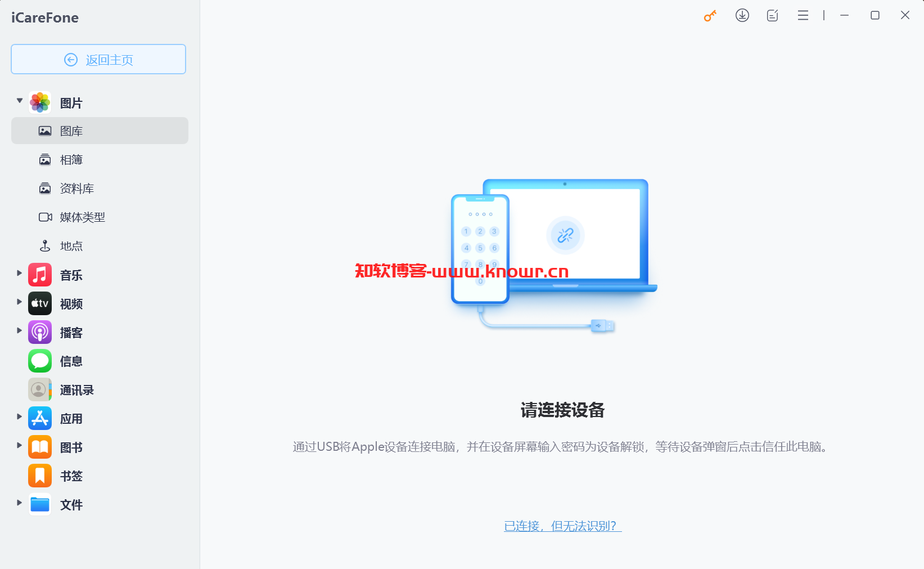Image resolution: width=924 pixels, height=569 pixels.
Task: Open the 图书 category label
Action: [71, 447]
